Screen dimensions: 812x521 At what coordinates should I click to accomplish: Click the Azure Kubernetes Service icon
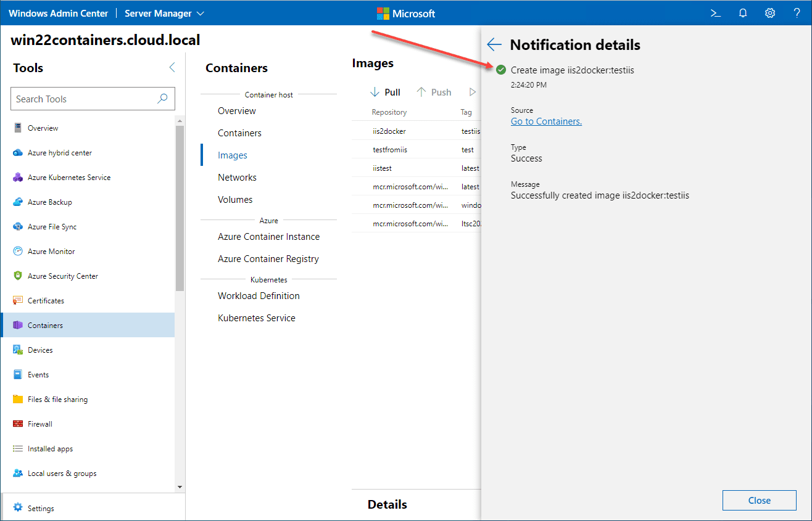coord(18,178)
